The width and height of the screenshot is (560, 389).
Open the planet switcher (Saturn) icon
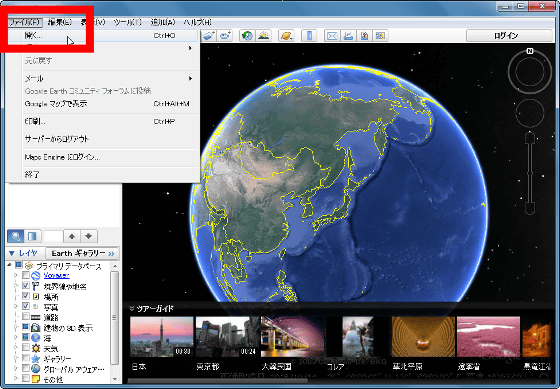(x=286, y=35)
